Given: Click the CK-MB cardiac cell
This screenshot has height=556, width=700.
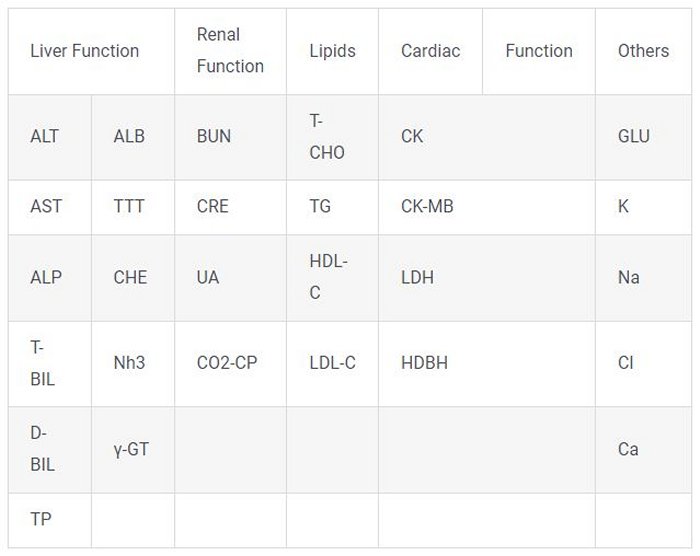Looking at the screenshot, I should (x=427, y=207).
